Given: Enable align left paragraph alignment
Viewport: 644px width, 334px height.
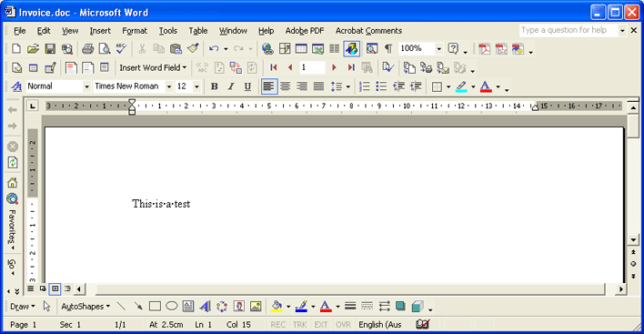Looking at the screenshot, I should click(x=268, y=86).
